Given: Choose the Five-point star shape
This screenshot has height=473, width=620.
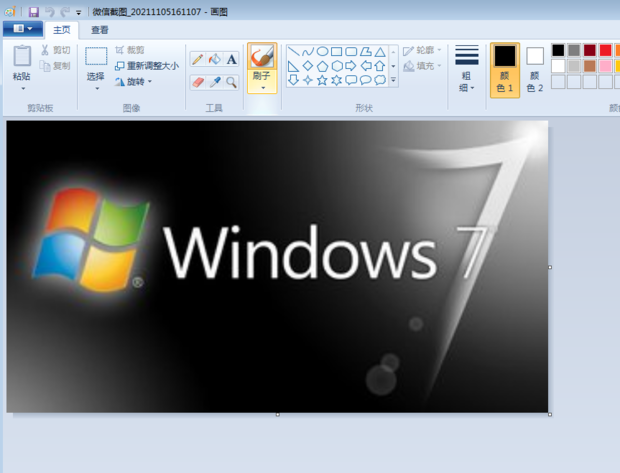Looking at the screenshot, I should click(322, 80).
